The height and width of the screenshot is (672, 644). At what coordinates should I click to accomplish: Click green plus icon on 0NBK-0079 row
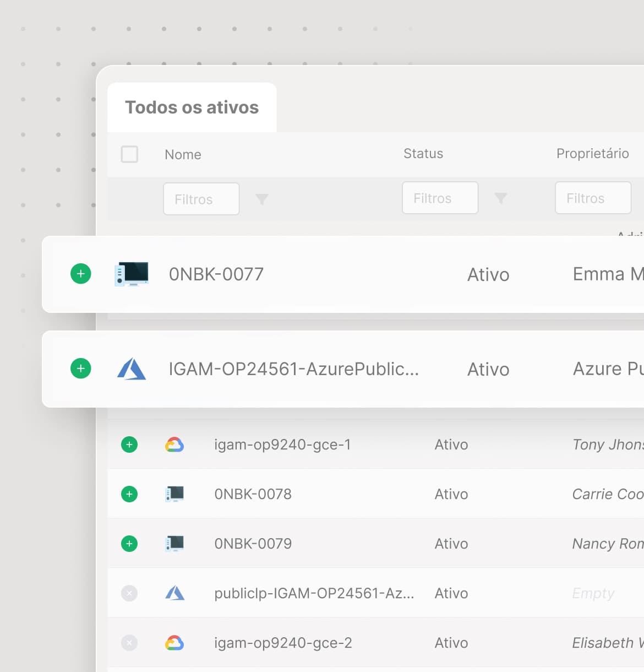pos(129,544)
